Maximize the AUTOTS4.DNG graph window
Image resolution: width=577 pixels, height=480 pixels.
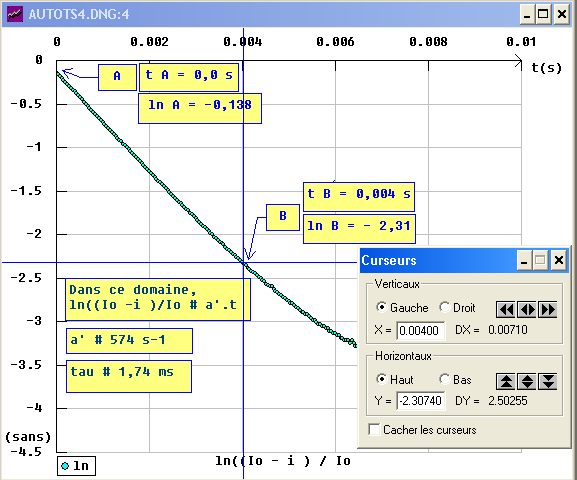543,14
